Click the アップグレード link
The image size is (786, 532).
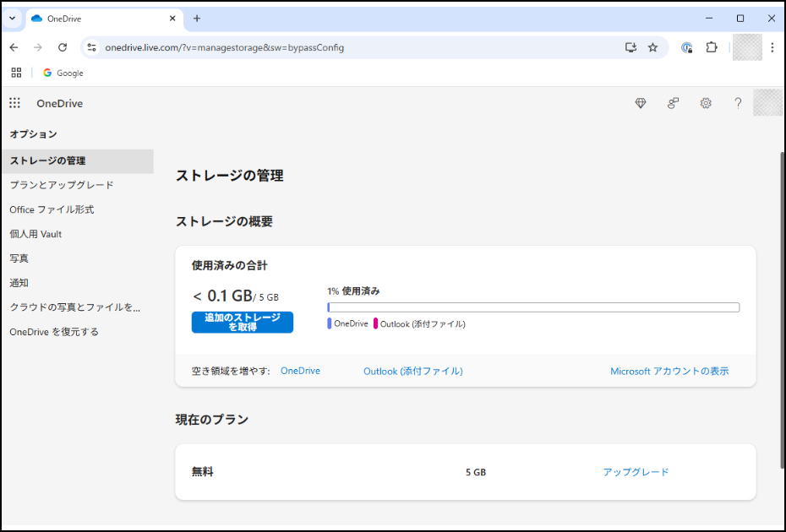[x=636, y=472]
